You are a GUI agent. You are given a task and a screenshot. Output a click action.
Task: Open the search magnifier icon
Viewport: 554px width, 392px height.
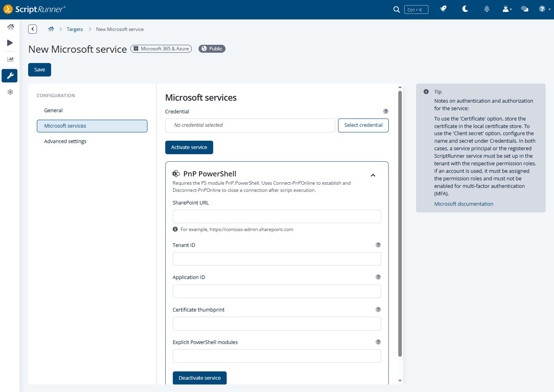396,10
